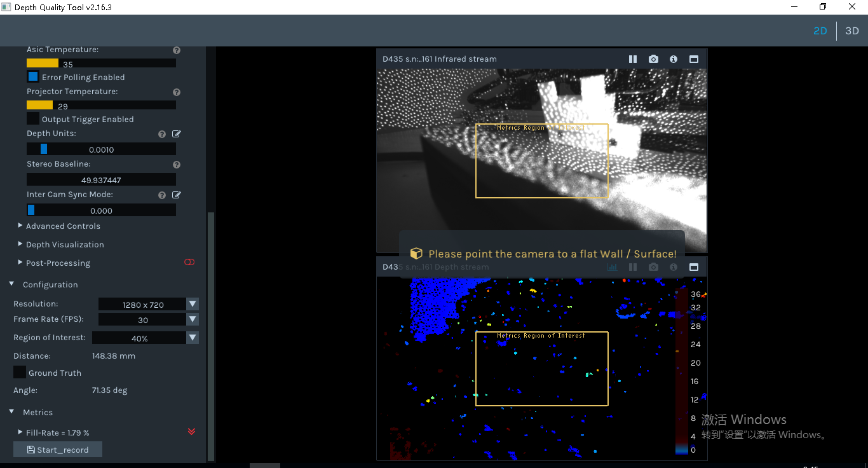Maximize the Depth stream view

693,266
